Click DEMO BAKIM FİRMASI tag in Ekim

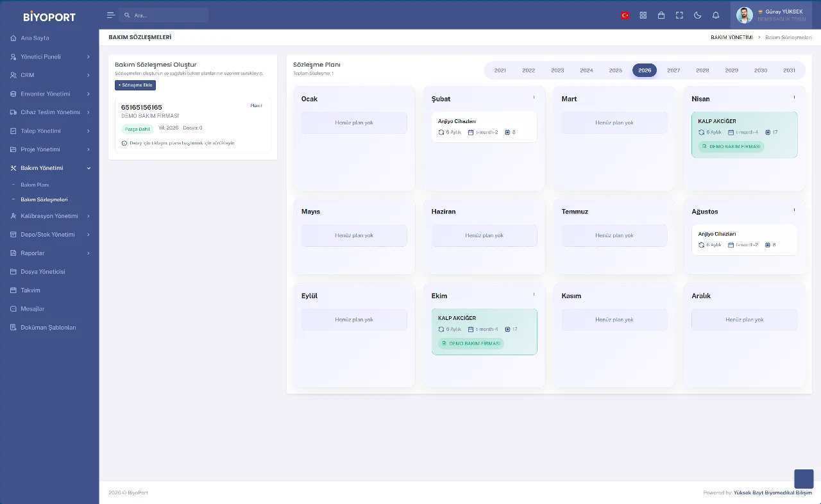(x=471, y=344)
